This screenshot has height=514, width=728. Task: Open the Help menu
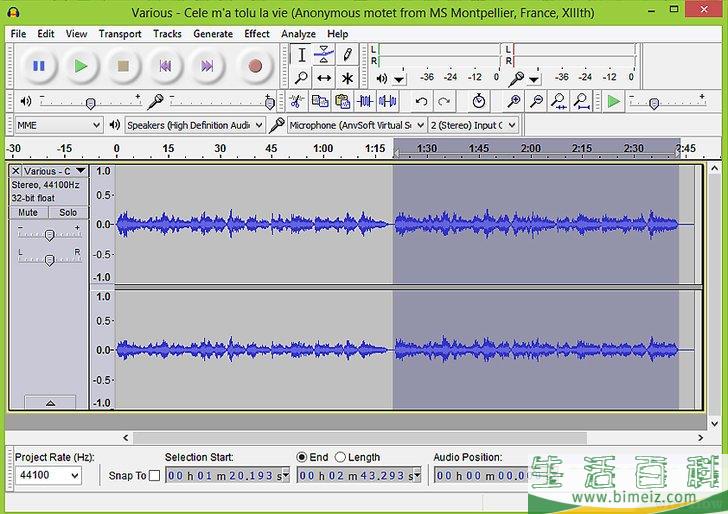click(338, 34)
